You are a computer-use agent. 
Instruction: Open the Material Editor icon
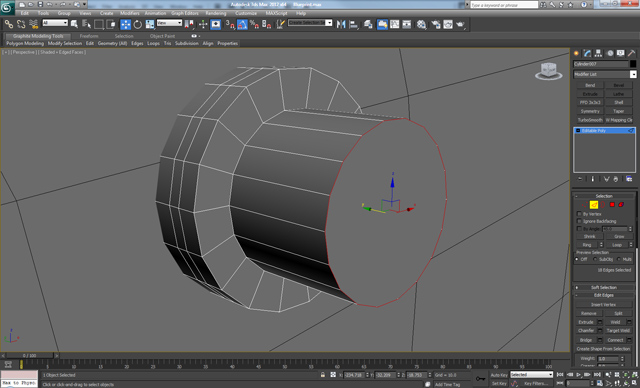click(422, 24)
